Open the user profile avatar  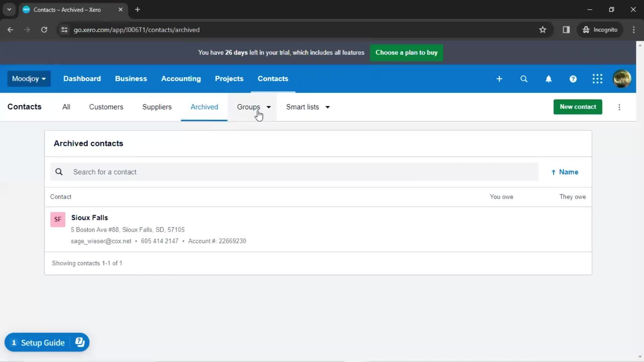tap(622, 79)
